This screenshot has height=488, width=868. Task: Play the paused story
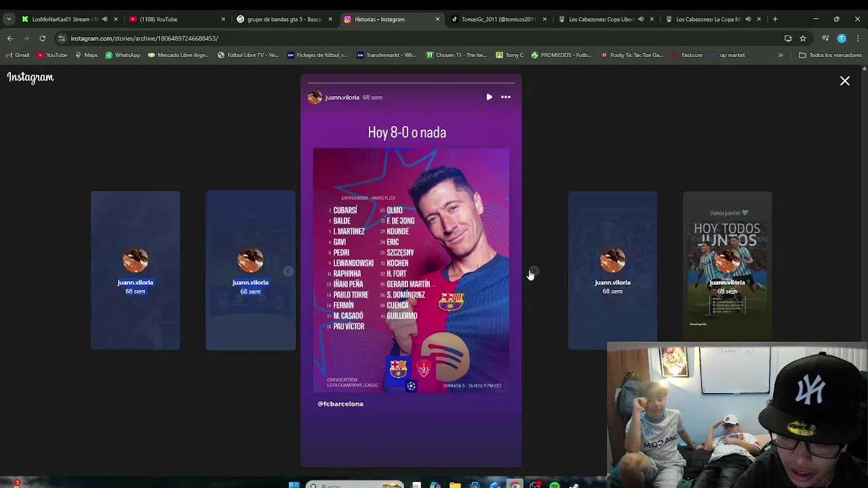(489, 97)
